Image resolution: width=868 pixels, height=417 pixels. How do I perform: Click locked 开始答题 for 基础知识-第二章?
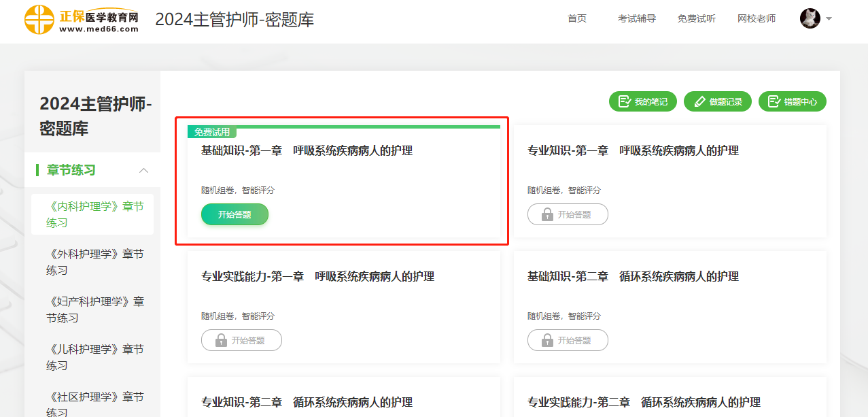[x=568, y=340]
